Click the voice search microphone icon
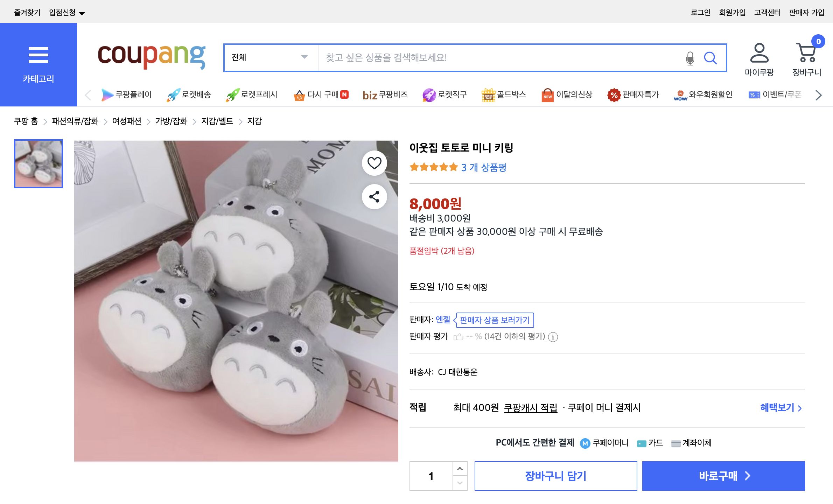 click(690, 58)
